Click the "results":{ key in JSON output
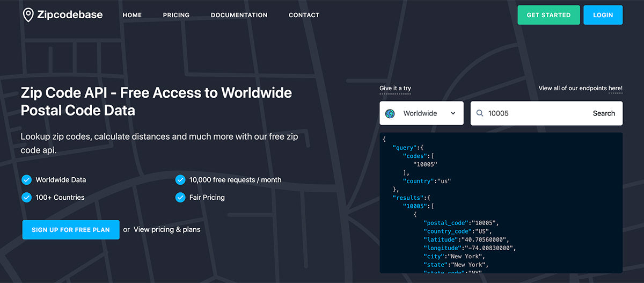 click(411, 198)
